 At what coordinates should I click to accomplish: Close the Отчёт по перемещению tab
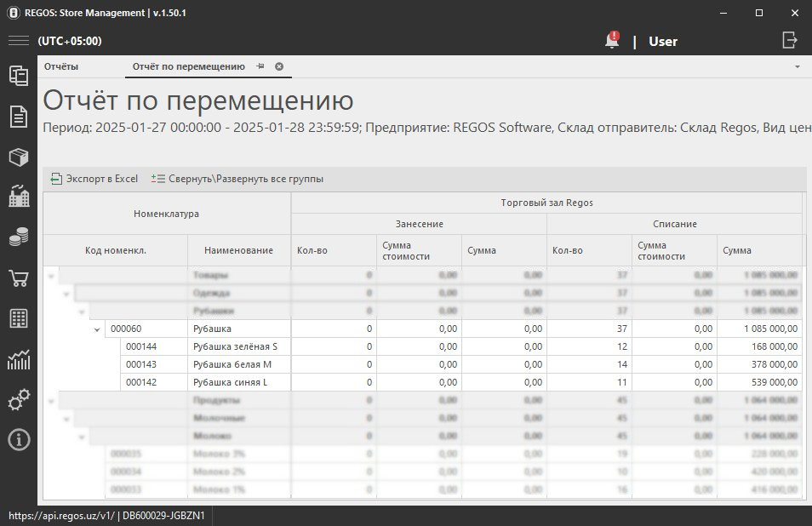click(278, 66)
